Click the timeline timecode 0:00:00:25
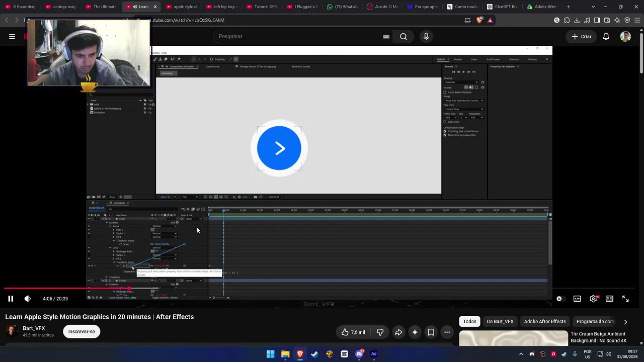Viewport: 644px width, 362px height. tap(97, 208)
